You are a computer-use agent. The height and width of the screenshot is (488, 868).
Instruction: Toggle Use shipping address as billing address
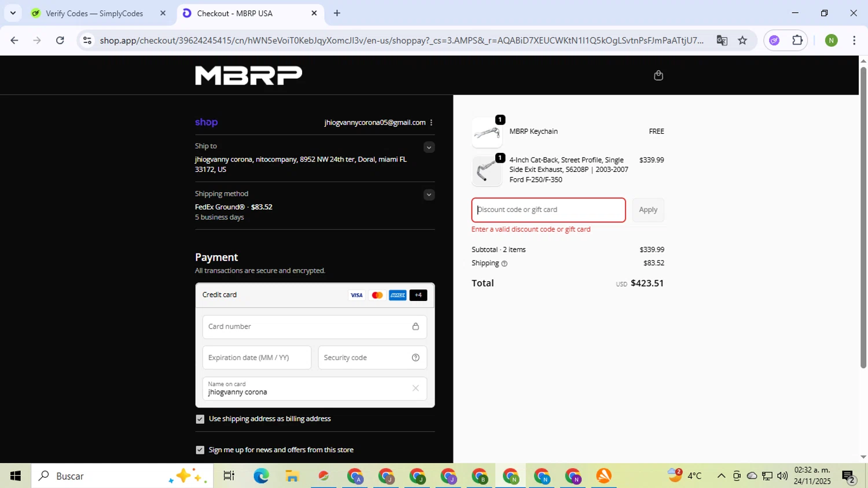pyautogui.click(x=200, y=419)
